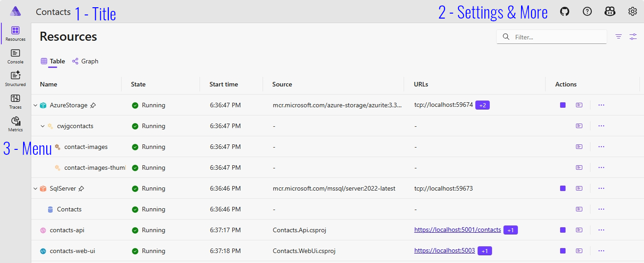View console logs for contacts-web-ui

579,251
